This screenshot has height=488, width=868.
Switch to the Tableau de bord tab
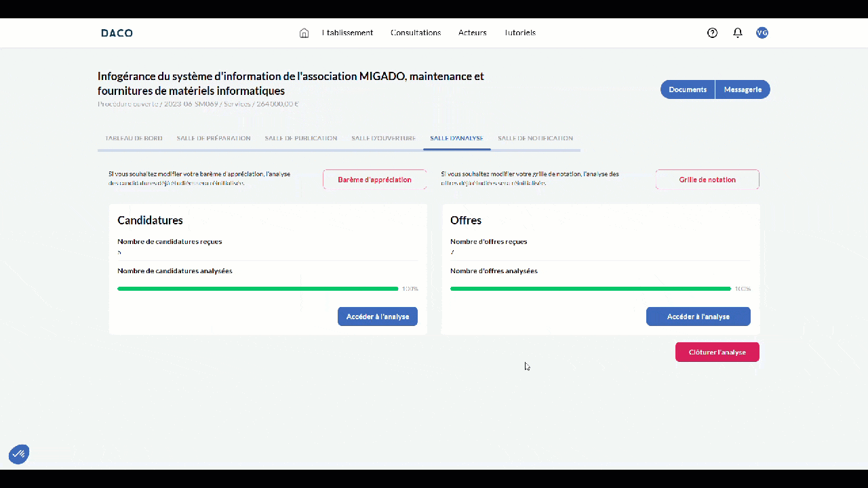134,138
